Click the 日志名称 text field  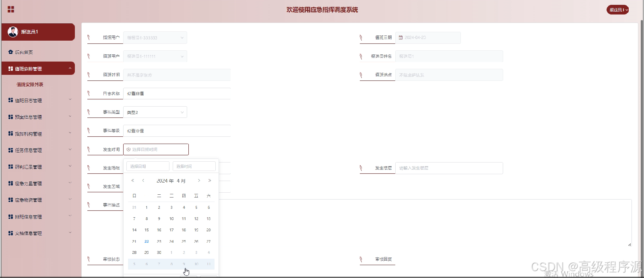click(177, 93)
